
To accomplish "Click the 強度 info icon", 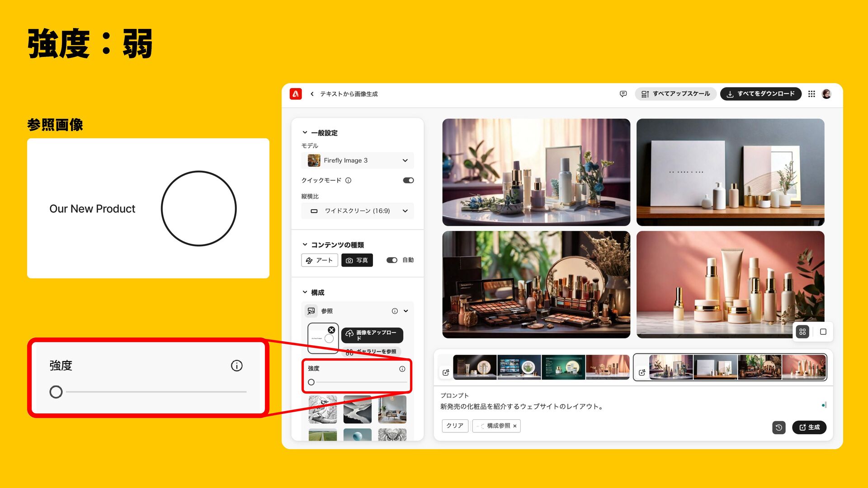I will (x=402, y=369).
